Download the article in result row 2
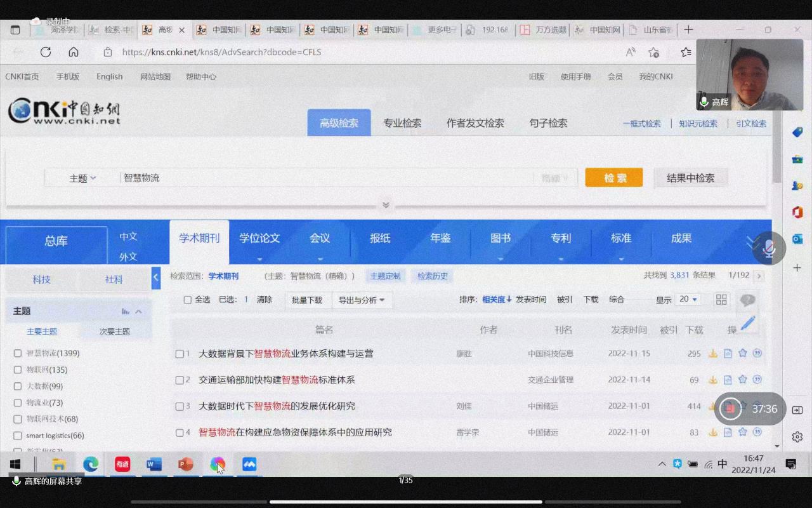Image resolution: width=812 pixels, height=508 pixels. click(x=713, y=380)
